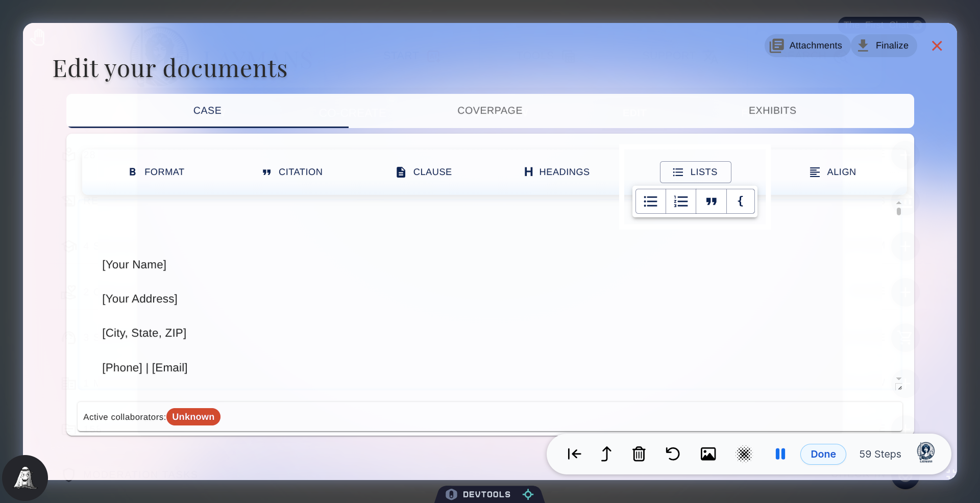Open the FORMAT toolbar menu
980x503 pixels.
[x=157, y=172]
